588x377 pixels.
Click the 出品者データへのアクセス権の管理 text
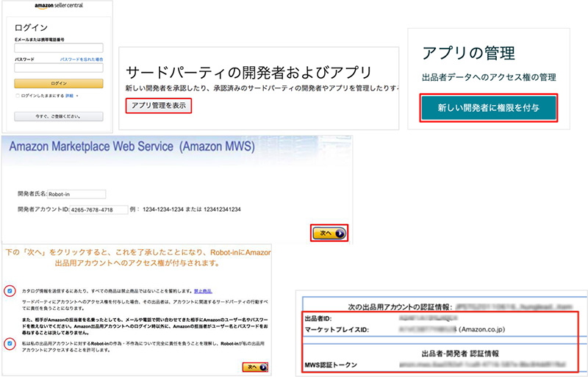click(489, 77)
